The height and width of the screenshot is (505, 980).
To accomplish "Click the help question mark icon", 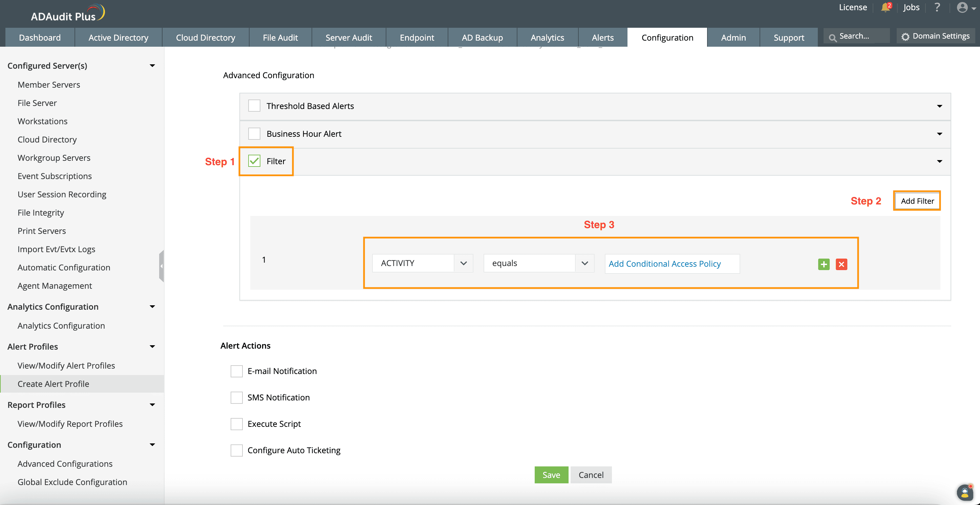I will 937,7.
